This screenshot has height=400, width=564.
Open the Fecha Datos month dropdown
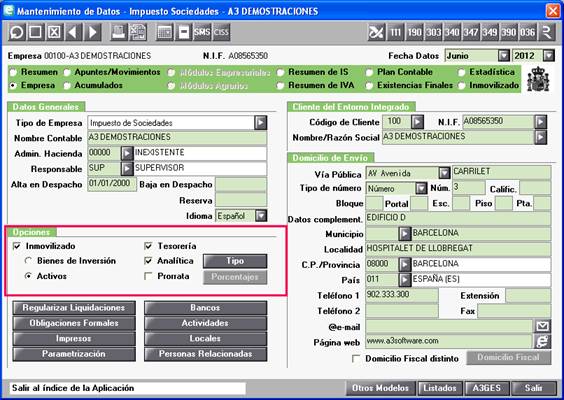pos(504,56)
